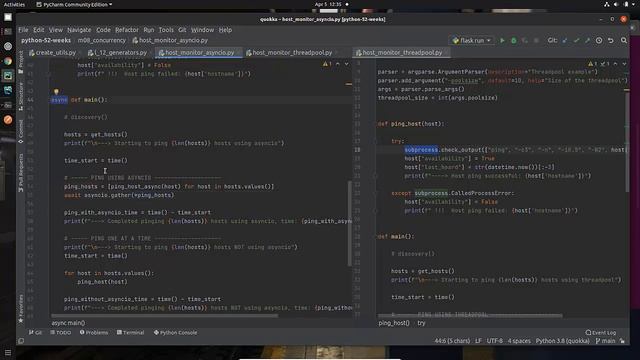Open the Python Console tool window

click(175, 332)
